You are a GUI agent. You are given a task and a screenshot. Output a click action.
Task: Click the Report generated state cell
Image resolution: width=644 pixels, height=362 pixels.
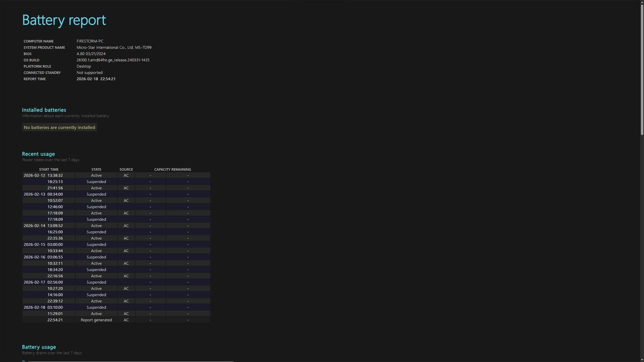96,320
